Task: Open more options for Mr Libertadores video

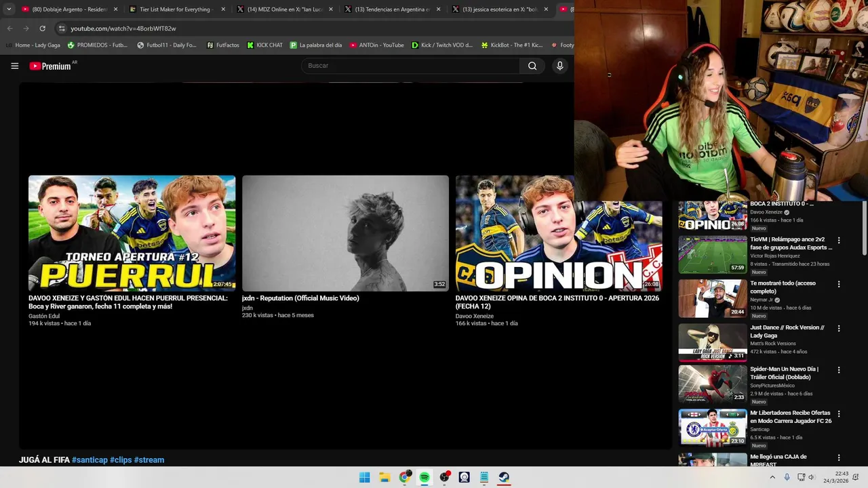Action: [x=839, y=413]
